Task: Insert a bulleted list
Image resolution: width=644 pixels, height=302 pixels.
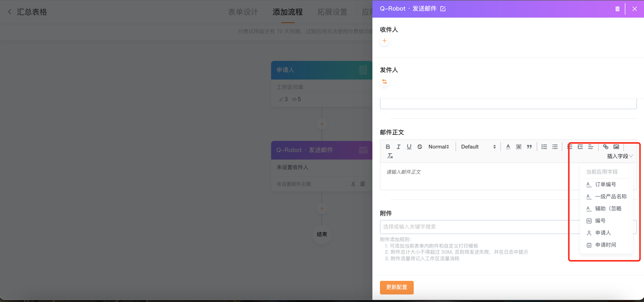Action: tap(555, 147)
